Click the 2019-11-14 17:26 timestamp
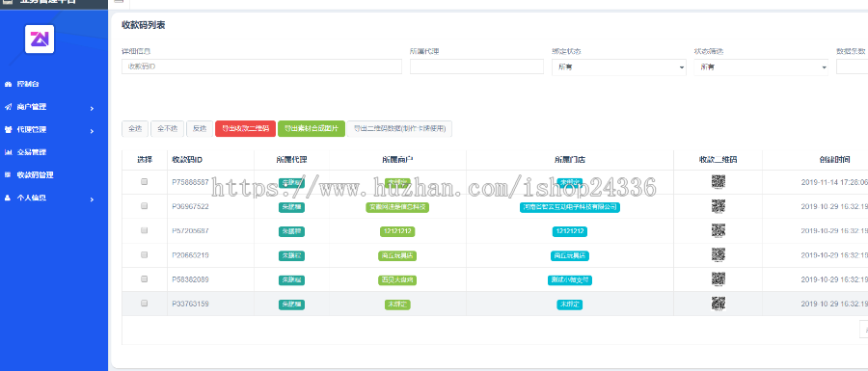This screenshot has width=868, height=371. click(x=834, y=182)
